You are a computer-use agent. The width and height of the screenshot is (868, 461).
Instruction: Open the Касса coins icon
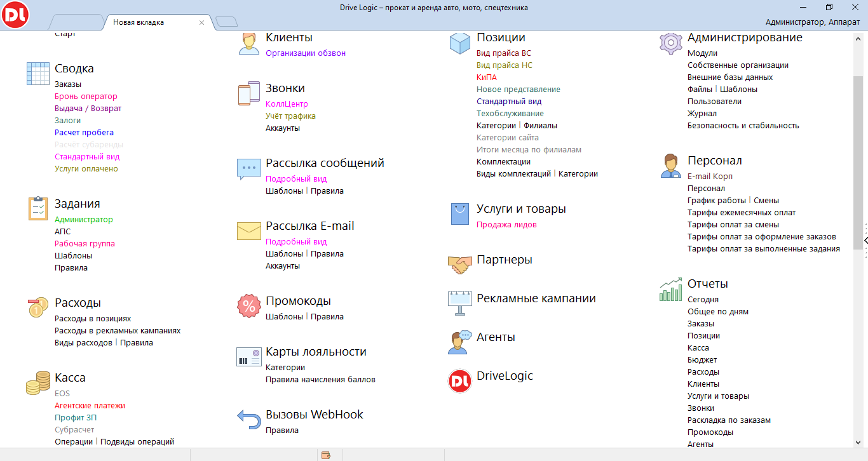click(x=37, y=382)
